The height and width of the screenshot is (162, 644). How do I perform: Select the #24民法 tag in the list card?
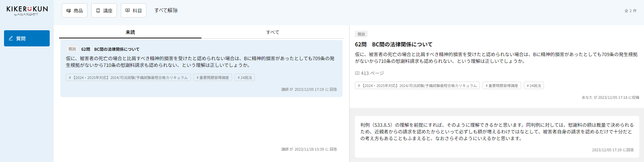tap(245, 78)
